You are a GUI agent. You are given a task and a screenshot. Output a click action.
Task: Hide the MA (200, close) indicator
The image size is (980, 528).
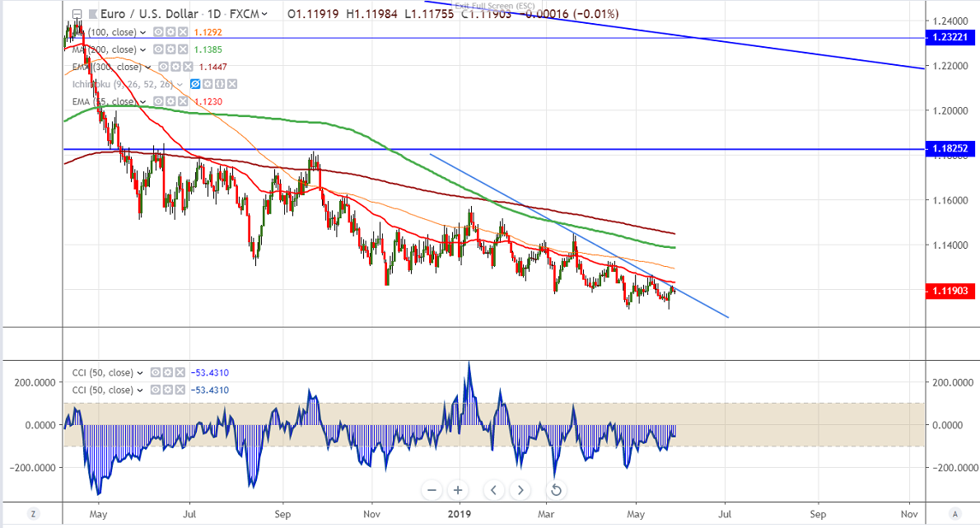pyautogui.click(x=159, y=49)
